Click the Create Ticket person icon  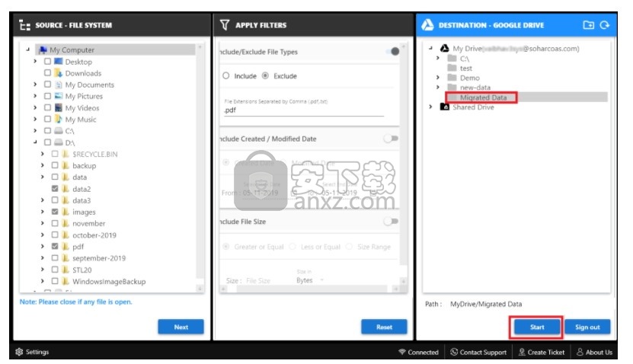[x=522, y=352]
